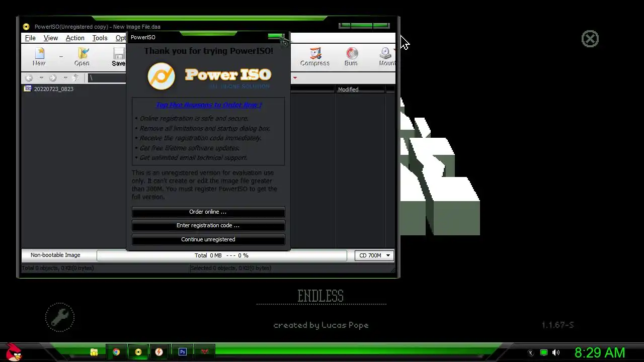Click the Total 0 MB capacity bar
This screenshot has width=644, height=362.
point(221,255)
